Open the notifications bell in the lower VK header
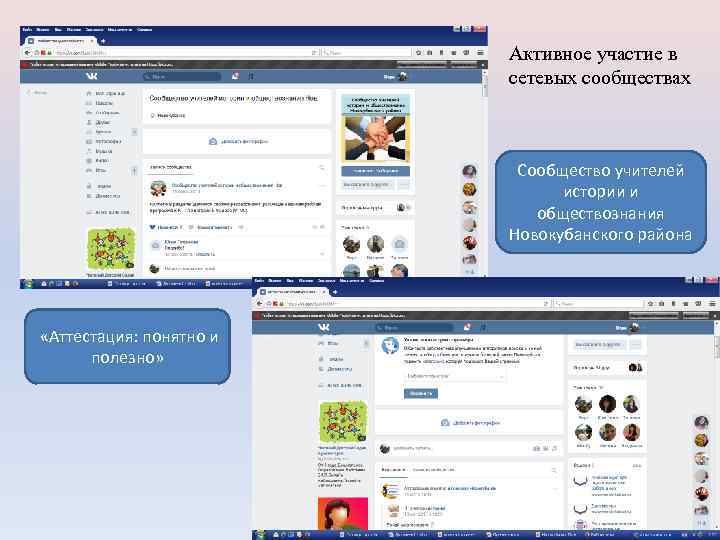 point(467,327)
